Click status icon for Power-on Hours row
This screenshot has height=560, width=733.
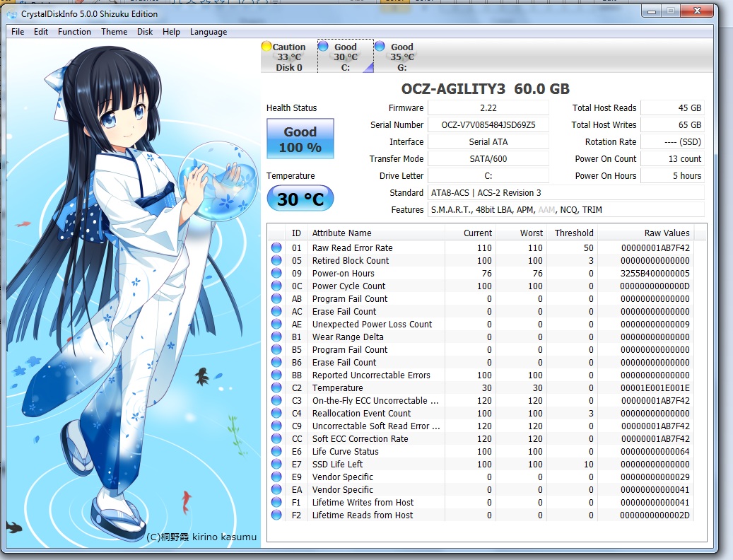[276, 273]
